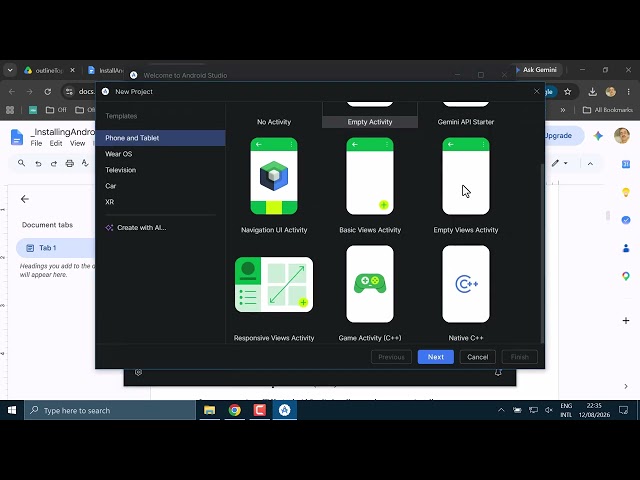Bookmark this page with star icon
Viewport: 640px width, 480px height.
click(x=567, y=92)
